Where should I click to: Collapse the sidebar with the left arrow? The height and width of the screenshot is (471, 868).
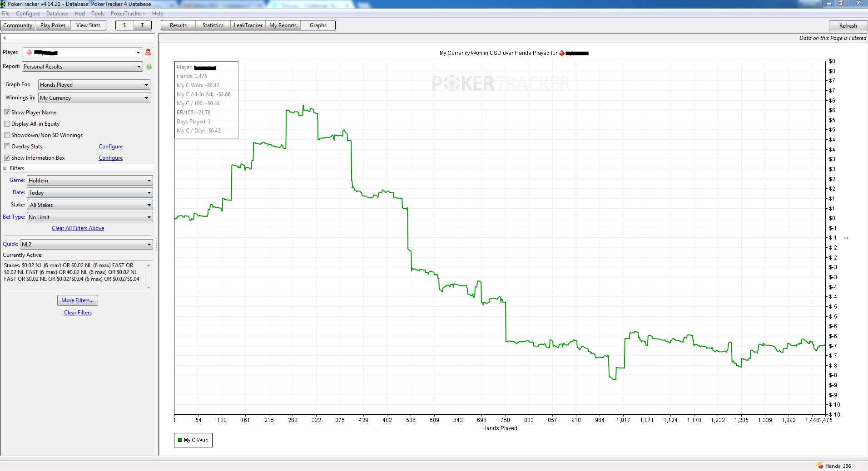[5, 38]
